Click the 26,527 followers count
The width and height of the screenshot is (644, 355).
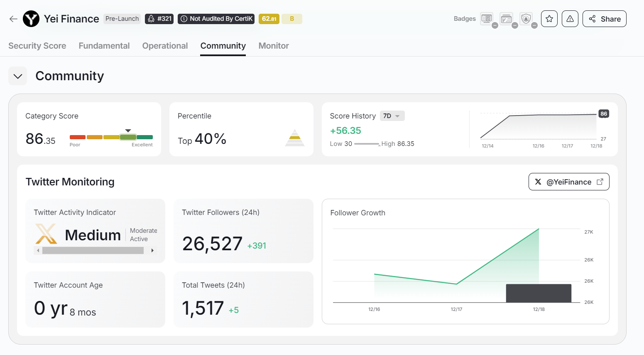tap(212, 244)
